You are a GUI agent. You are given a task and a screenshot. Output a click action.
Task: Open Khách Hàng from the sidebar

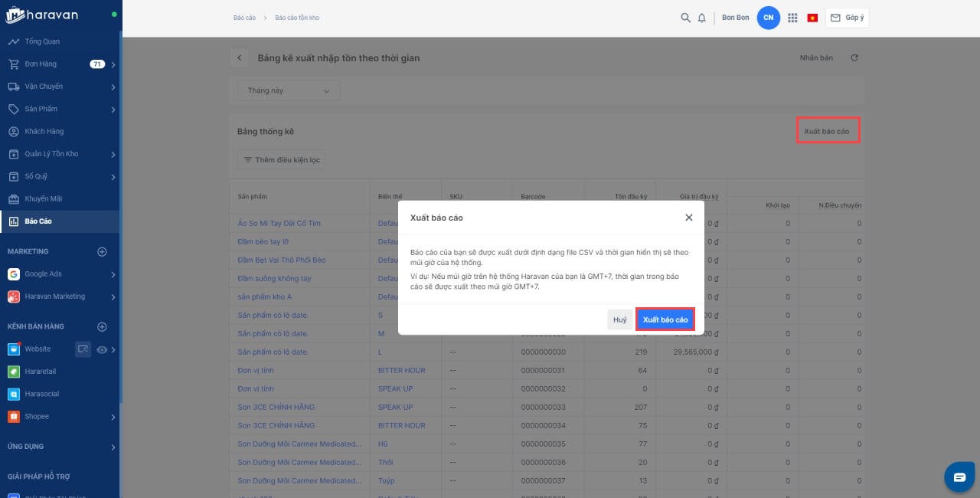[x=44, y=132]
